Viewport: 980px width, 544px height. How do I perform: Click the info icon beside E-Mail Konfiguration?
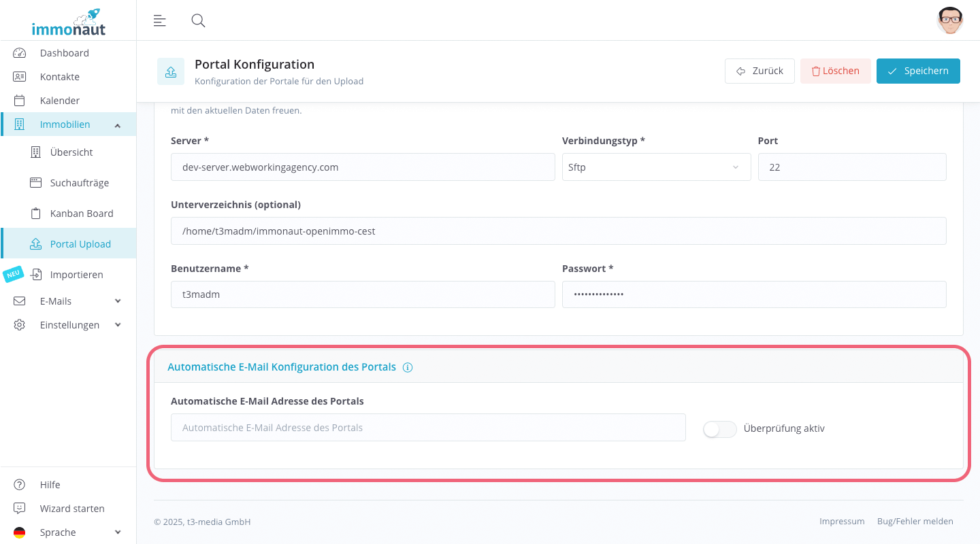tap(408, 367)
